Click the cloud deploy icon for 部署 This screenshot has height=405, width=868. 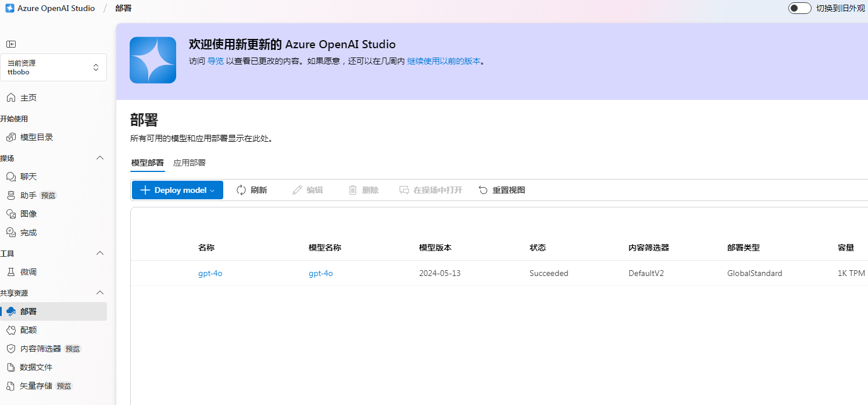11,311
